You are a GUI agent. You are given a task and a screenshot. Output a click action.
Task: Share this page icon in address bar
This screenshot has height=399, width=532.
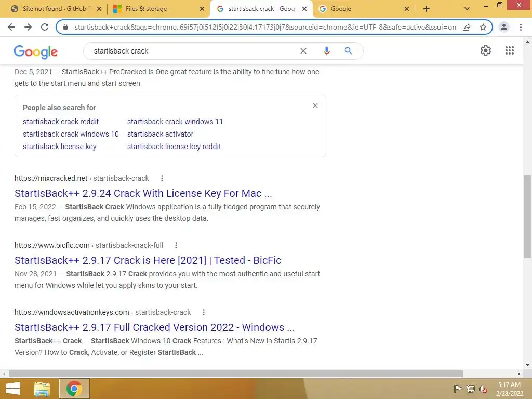click(x=467, y=27)
